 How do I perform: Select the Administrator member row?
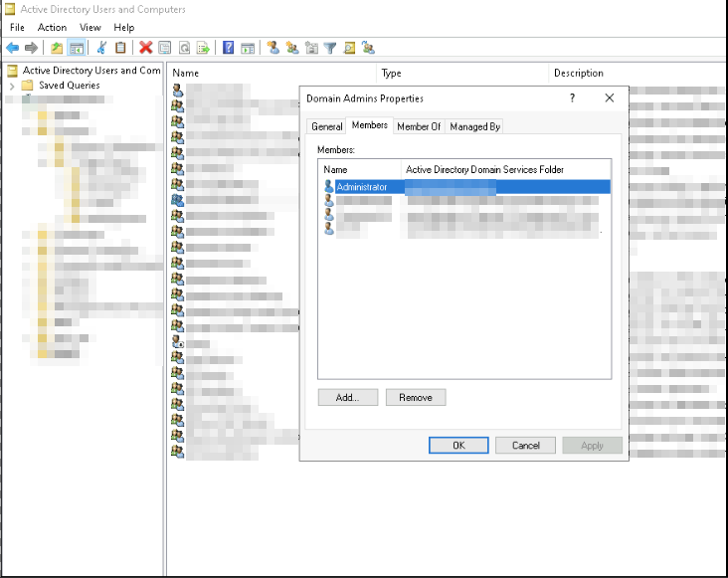(362, 187)
